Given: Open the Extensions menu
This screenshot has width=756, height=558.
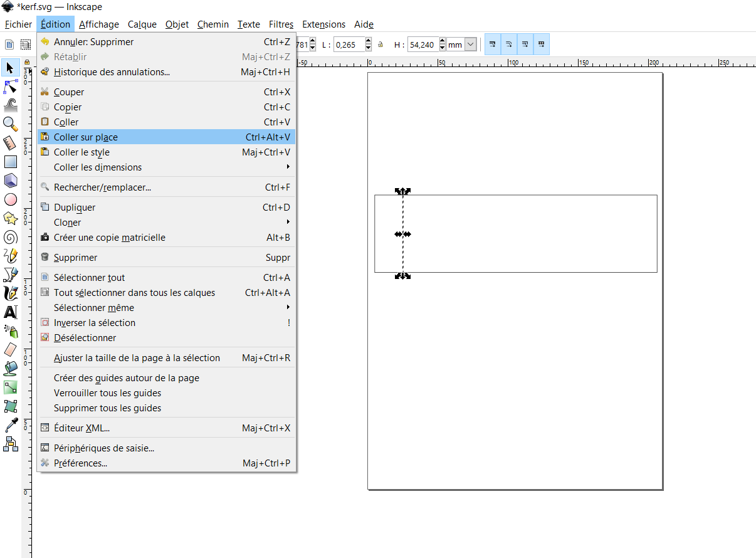Looking at the screenshot, I should coord(324,24).
